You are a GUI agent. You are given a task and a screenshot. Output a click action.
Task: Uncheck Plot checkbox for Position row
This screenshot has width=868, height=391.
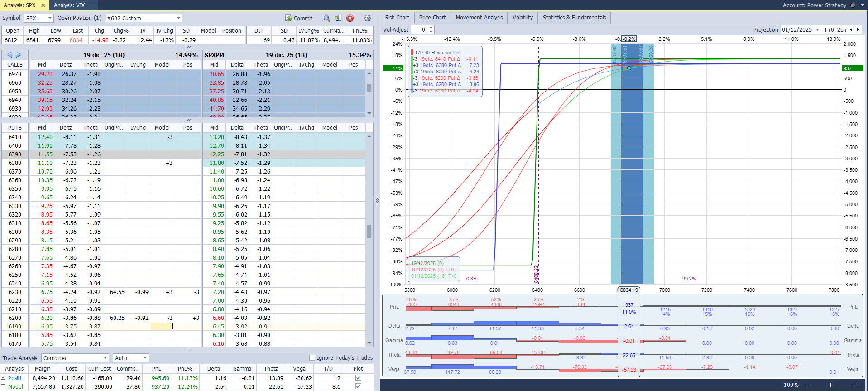tap(358, 378)
